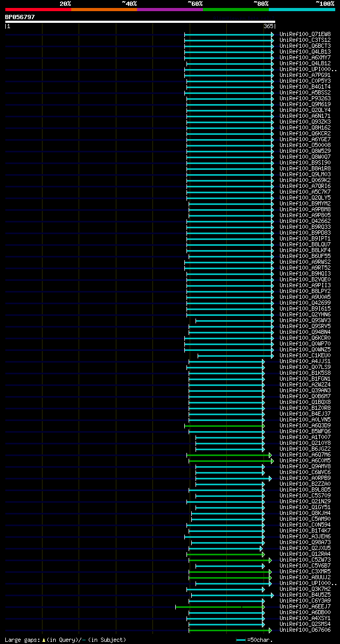Open hit UniRef100_Q4LB12
Image resolution: width=340 pixels, height=644 pixels.
point(305,63)
